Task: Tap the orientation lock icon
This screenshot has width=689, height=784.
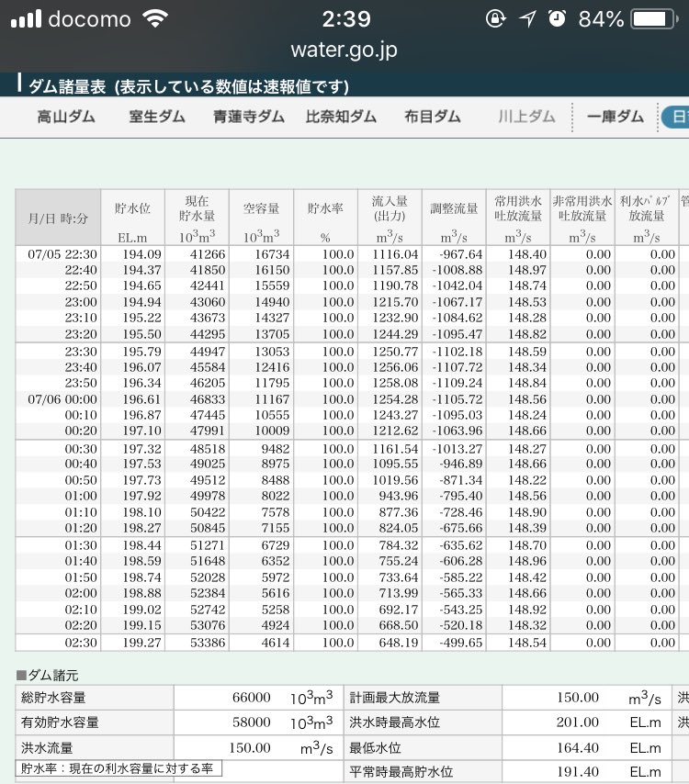Action: tap(495, 19)
